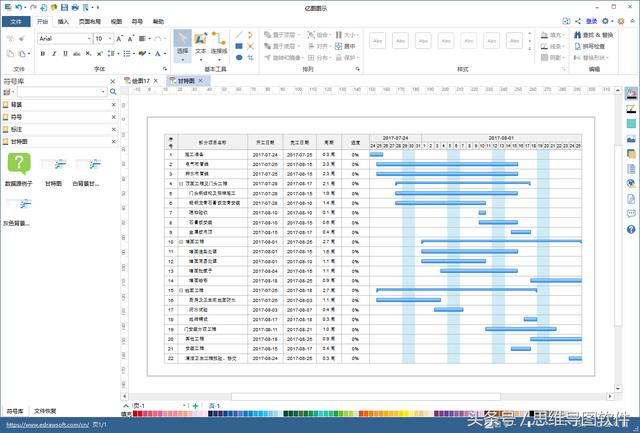Close the 甘特图 document tab
Image resolution: width=640 pixels, height=433 pixels.
click(x=200, y=81)
